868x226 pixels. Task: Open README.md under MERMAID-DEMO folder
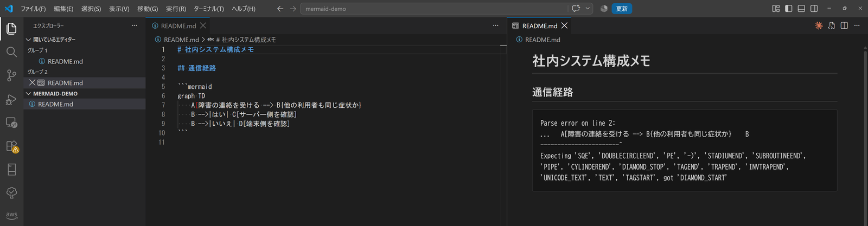(x=55, y=104)
